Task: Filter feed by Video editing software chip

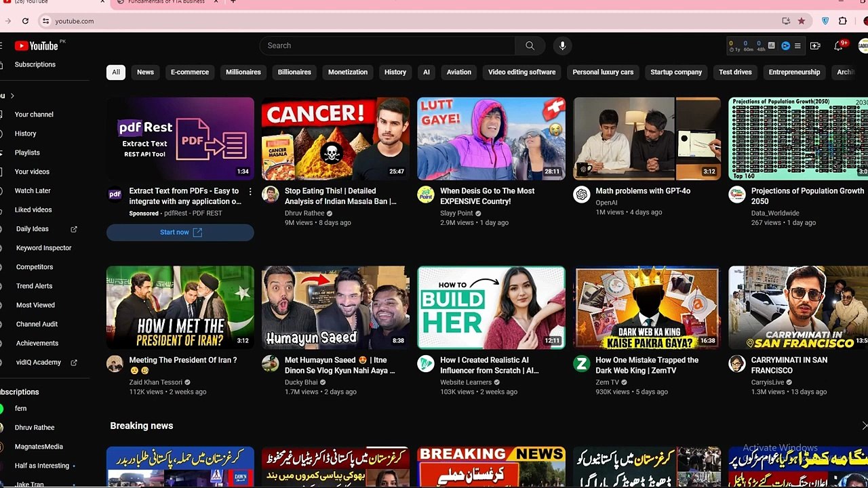Action: [522, 72]
